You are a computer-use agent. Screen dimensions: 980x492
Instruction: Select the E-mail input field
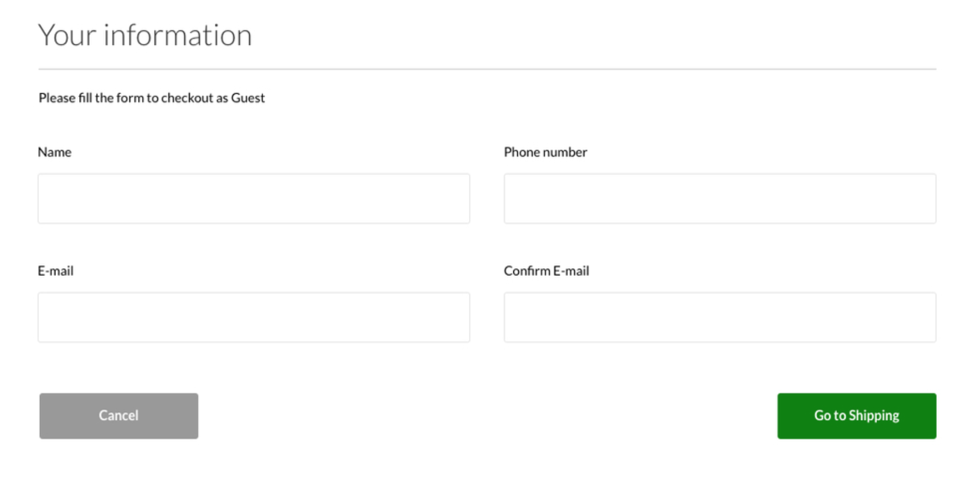(254, 317)
